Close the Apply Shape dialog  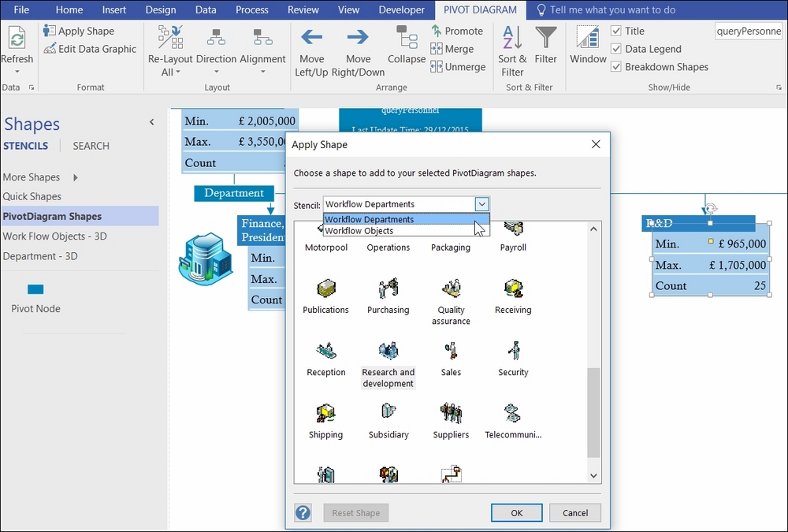click(x=596, y=144)
